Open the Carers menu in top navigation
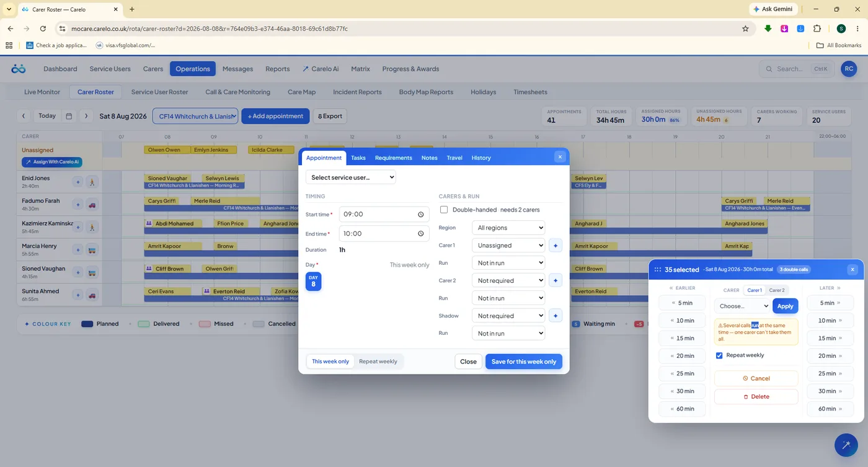Image resolution: width=868 pixels, height=467 pixels. [x=153, y=69]
